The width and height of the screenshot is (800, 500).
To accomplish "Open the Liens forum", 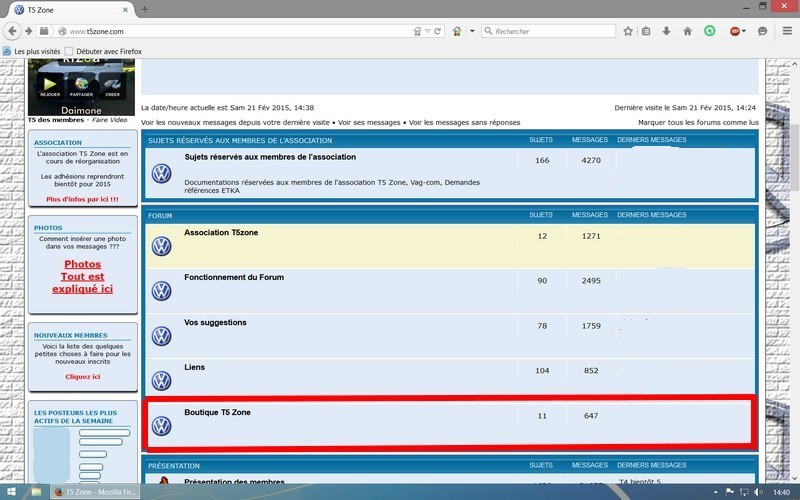I will (x=194, y=367).
